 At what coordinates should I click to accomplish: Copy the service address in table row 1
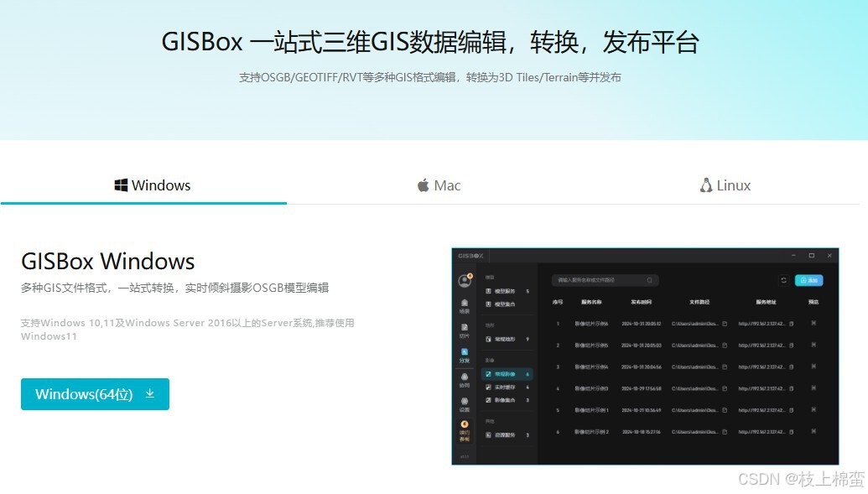tap(791, 324)
